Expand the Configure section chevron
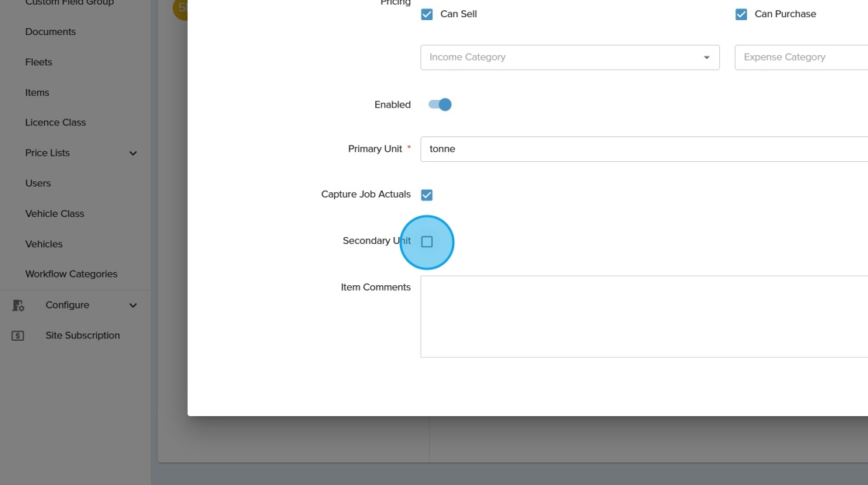This screenshot has height=485, width=868. click(133, 305)
